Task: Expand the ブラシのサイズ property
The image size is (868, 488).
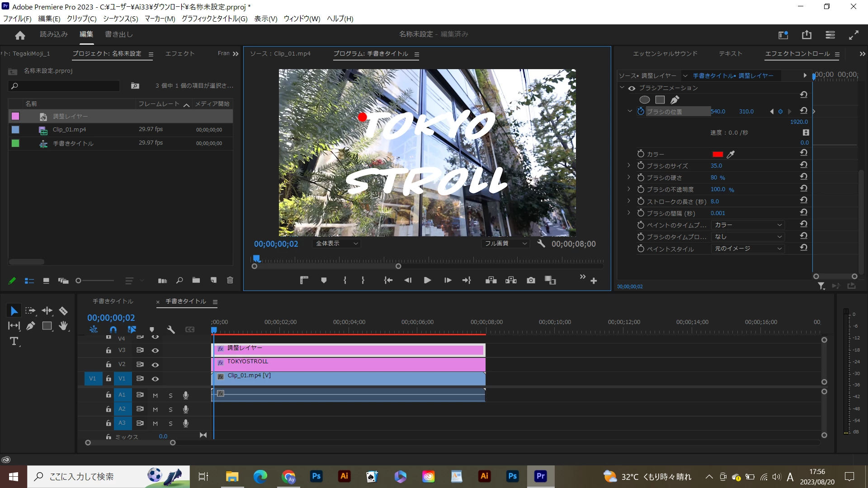Action: pyautogui.click(x=628, y=166)
